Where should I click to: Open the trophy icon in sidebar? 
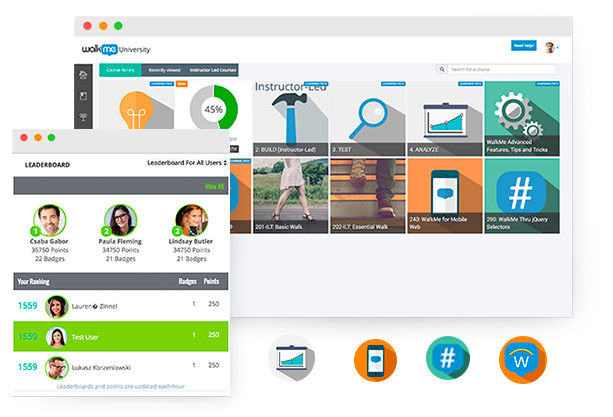(x=83, y=117)
